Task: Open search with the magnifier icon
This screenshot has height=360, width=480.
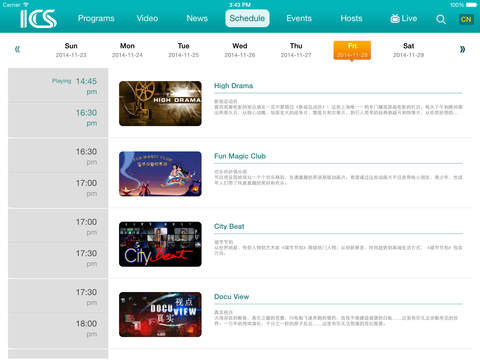Action: click(x=441, y=19)
